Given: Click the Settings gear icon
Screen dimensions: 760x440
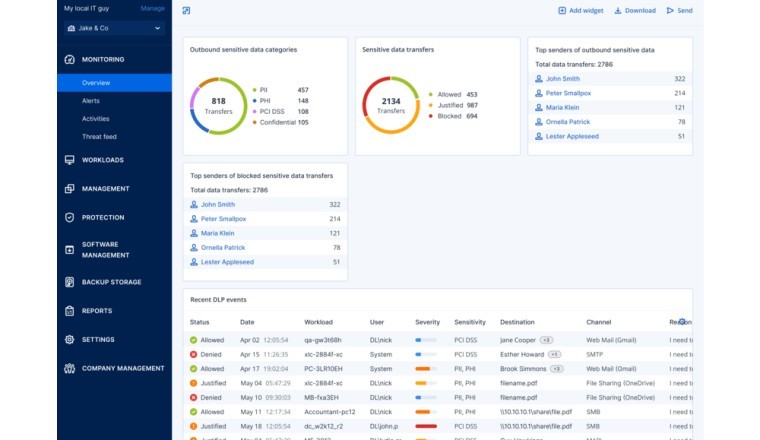Looking at the screenshot, I should (69, 340).
